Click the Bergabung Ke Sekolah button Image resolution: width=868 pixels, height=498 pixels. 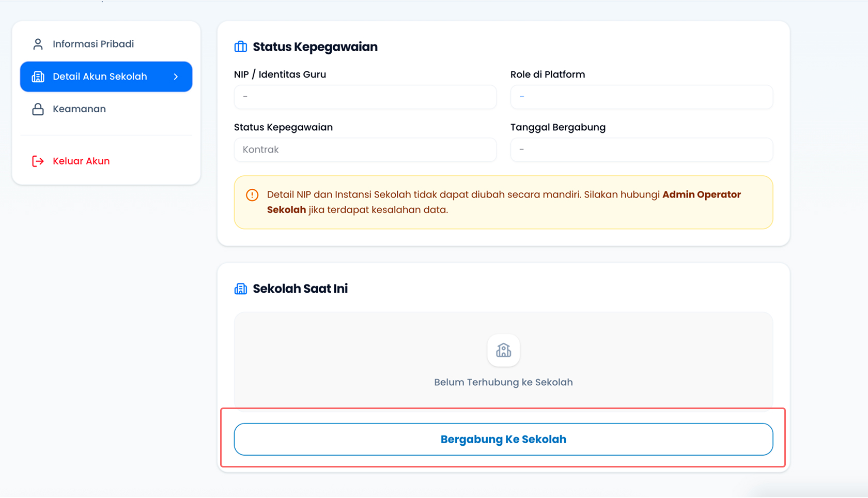[x=504, y=440]
